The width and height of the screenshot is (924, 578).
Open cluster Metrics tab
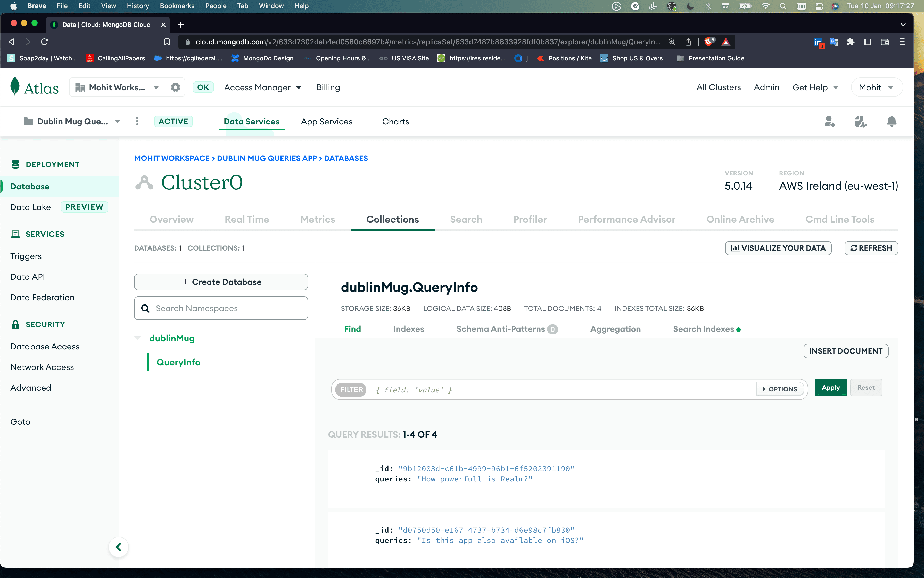(318, 219)
